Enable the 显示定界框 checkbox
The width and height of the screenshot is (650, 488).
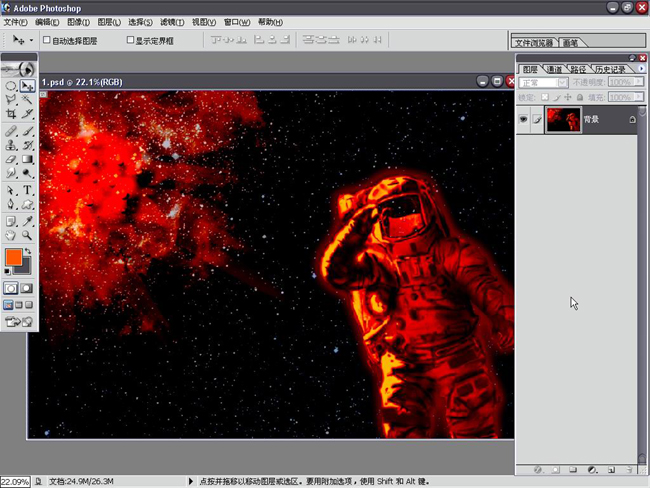point(130,40)
